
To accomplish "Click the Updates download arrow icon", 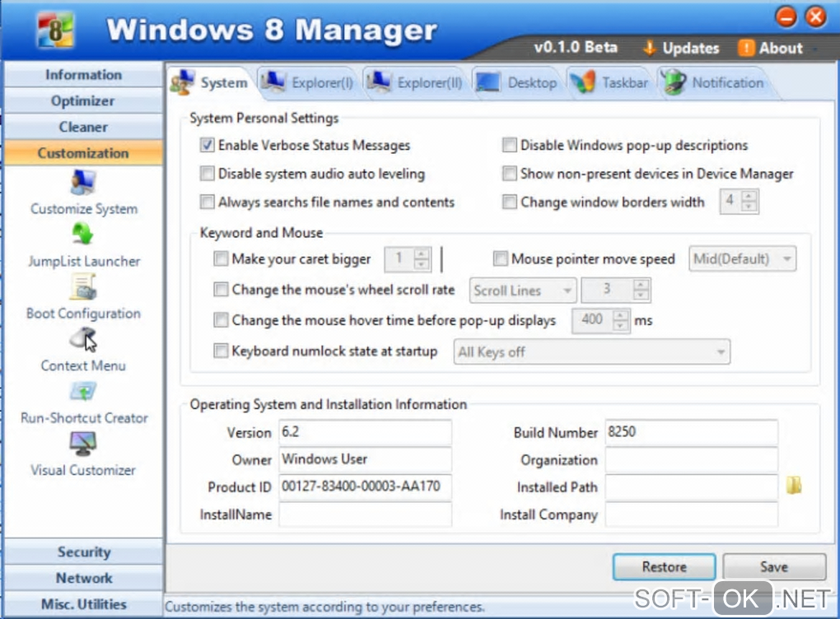I will 649,49.
